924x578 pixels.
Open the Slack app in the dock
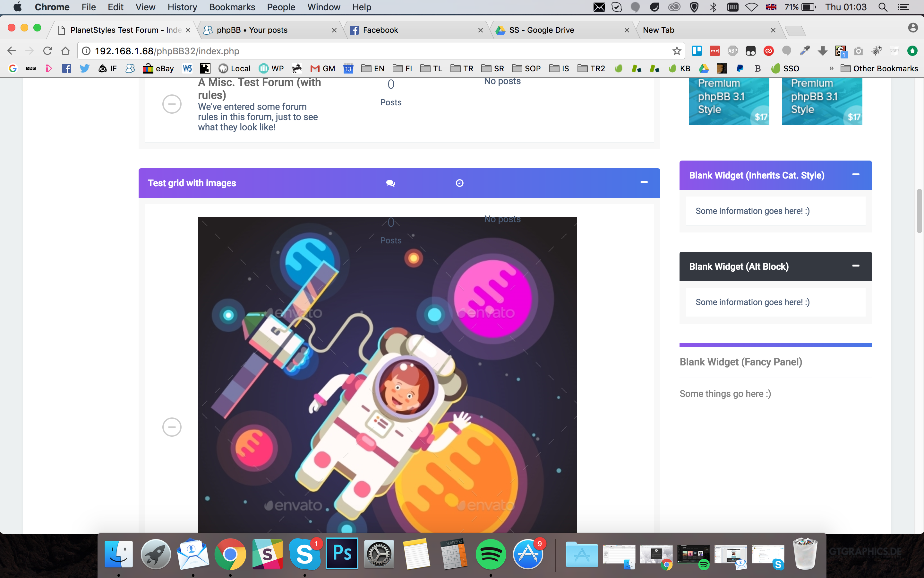pyautogui.click(x=267, y=554)
